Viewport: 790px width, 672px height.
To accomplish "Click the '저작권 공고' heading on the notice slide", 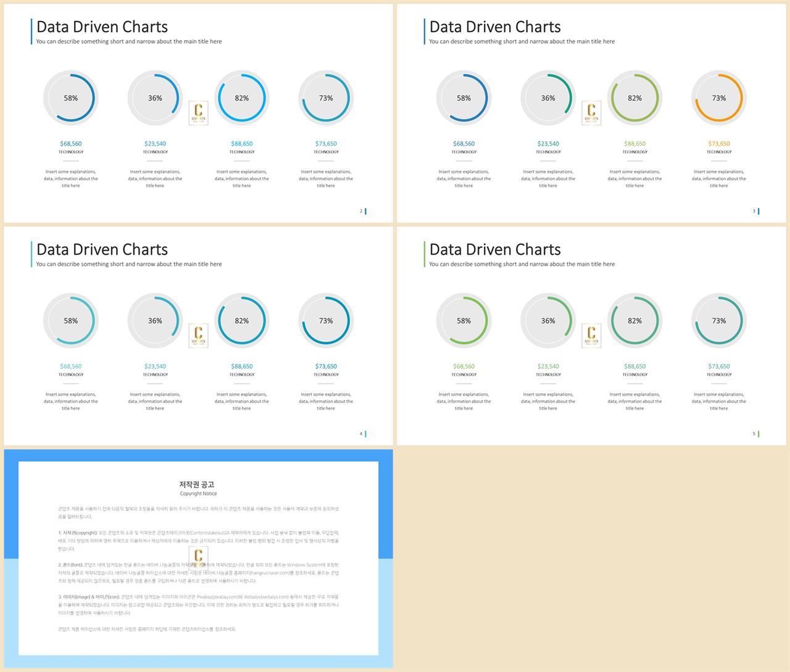I will (x=197, y=485).
